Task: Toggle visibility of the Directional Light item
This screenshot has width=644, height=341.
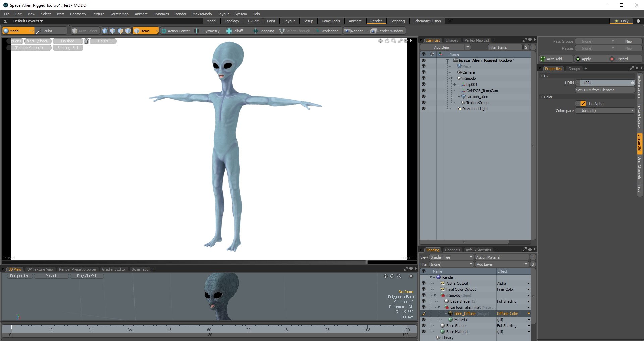Action: click(423, 109)
